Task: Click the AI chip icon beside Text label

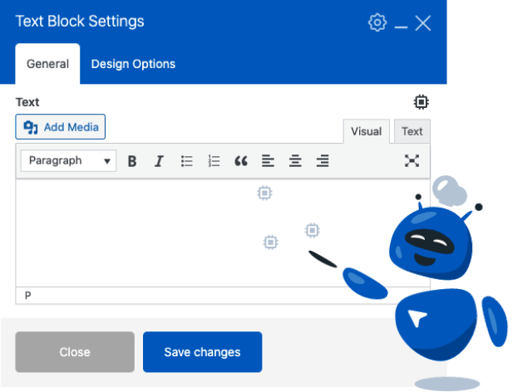Action: (421, 102)
